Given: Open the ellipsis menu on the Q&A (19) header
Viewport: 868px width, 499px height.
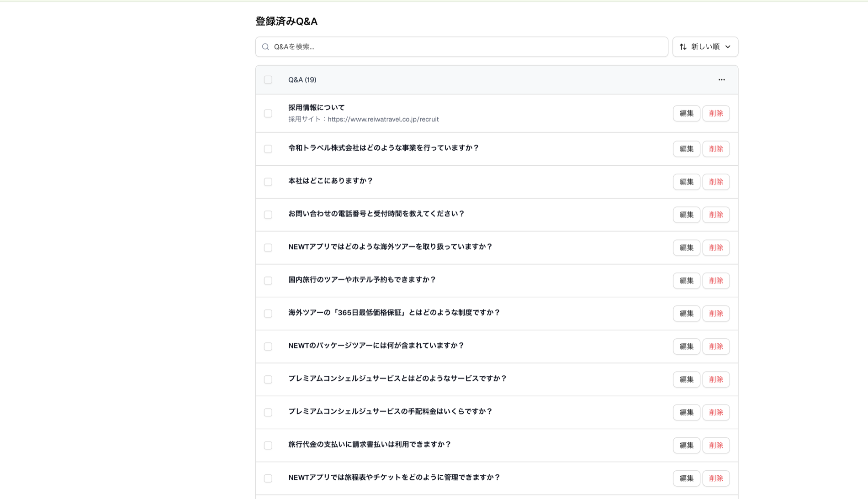Looking at the screenshot, I should point(721,79).
